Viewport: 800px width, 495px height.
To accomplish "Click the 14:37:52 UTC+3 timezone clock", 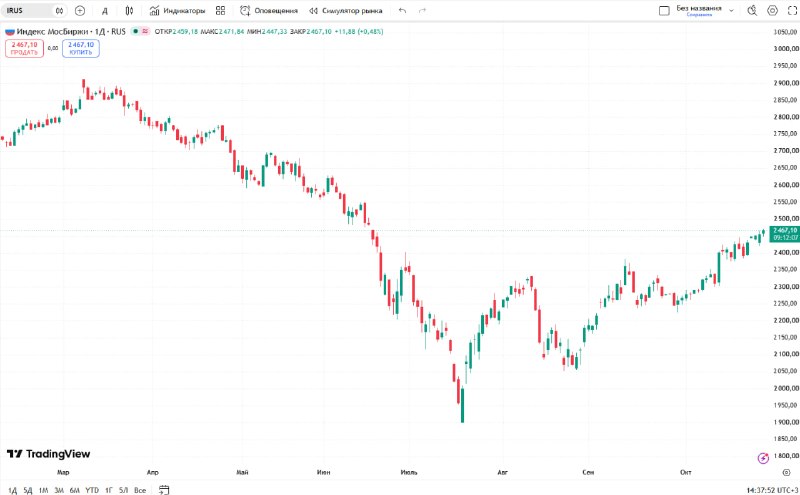I will (x=772, y=490).
